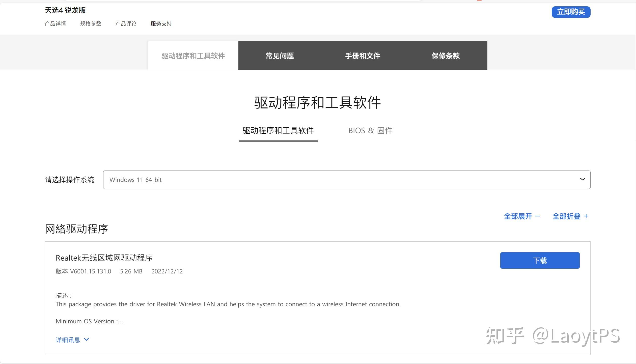
Task: Switch to 驱动程序和工具软件 top tab
Action: (x=193, y=56)
